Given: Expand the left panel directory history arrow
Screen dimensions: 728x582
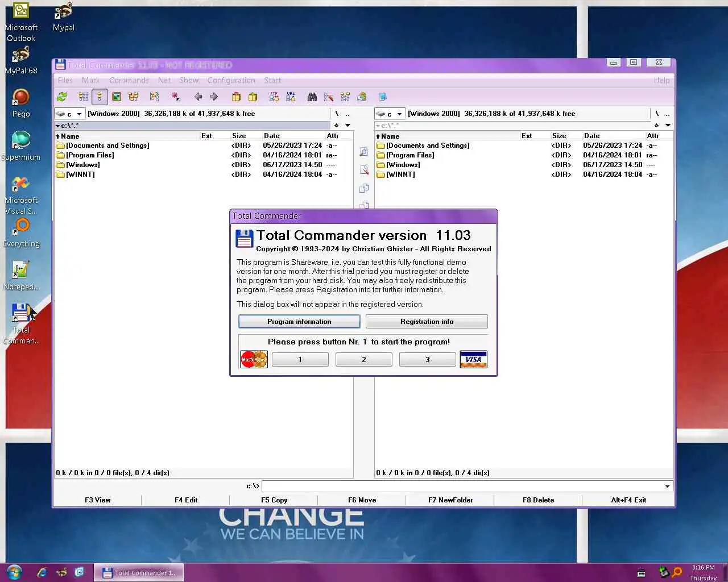Looking at the screenshot, I should pos(348,125).
